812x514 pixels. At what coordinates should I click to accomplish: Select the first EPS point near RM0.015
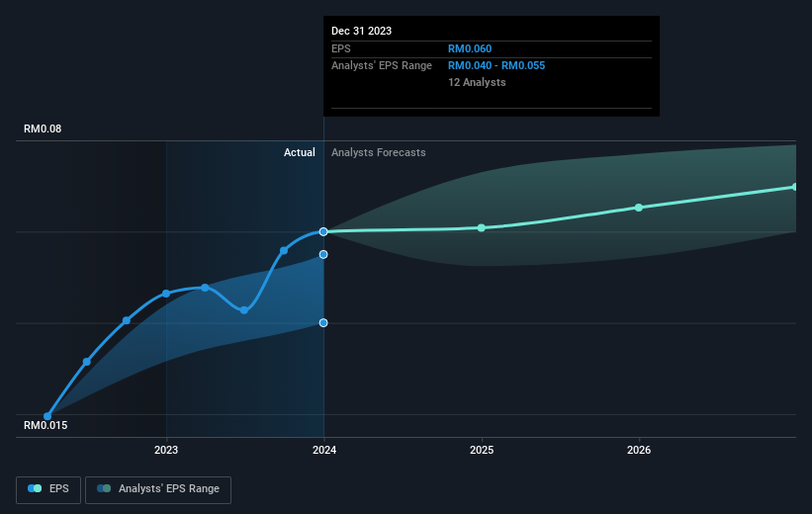47,416
